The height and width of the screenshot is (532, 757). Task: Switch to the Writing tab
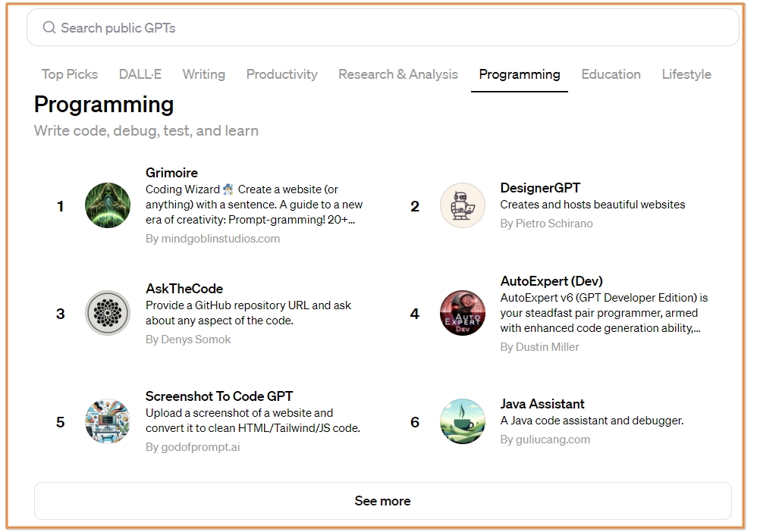pyautogui.click(x=204, y=74)
